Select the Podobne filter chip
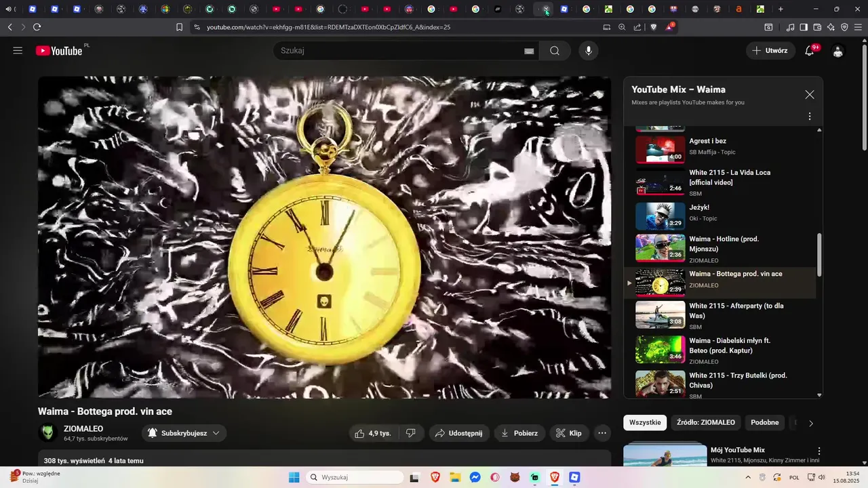Viewport: 868px width, 488px height. coord(765,422)
